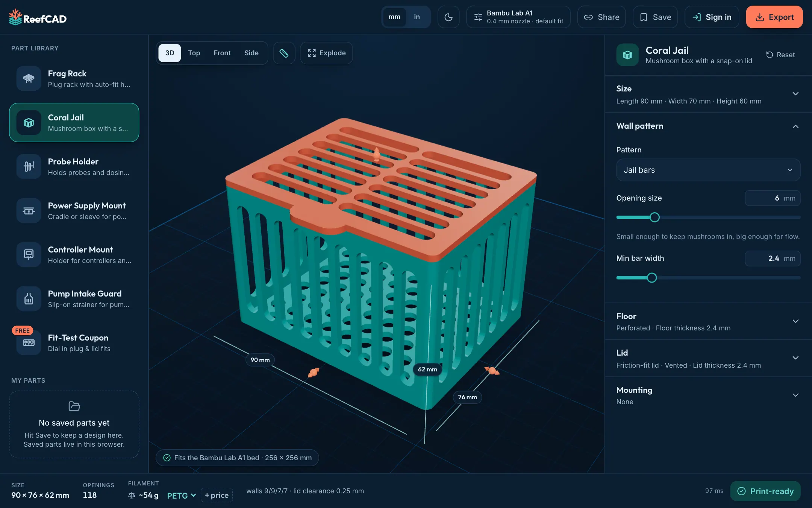Expand the Lid section

click(x=708, y=358)
